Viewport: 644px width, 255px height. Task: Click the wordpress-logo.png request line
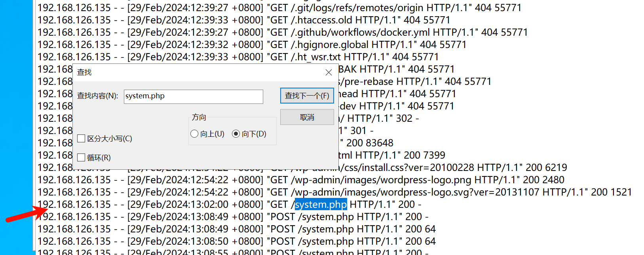[x=301, y=180]
